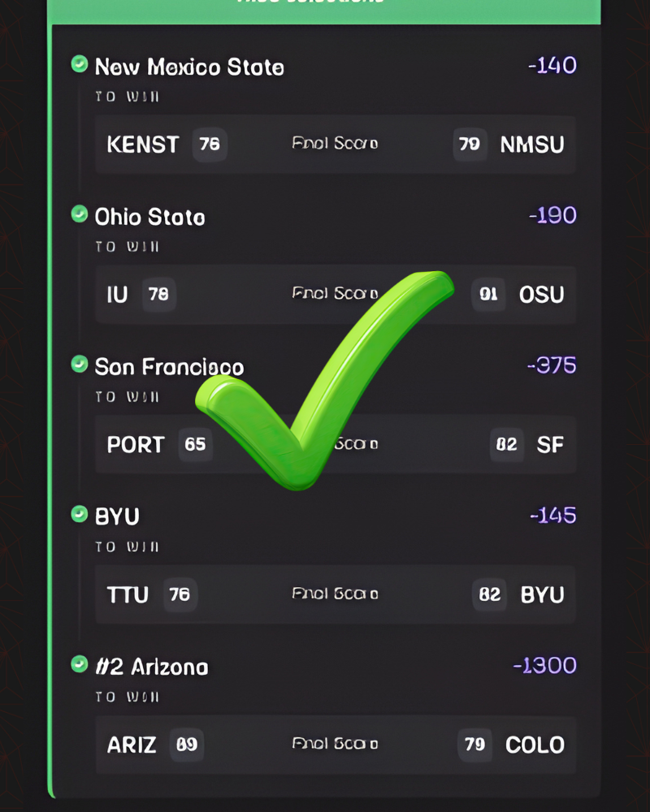Select the -140 odds for New Mexico State
The image size is (650, 812).
[x=552, y=65]
